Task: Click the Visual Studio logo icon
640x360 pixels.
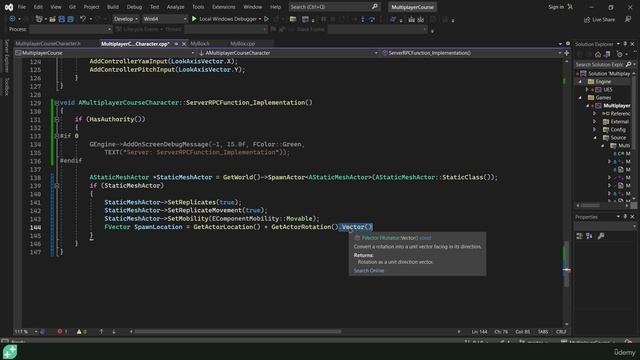Action: 9,7
